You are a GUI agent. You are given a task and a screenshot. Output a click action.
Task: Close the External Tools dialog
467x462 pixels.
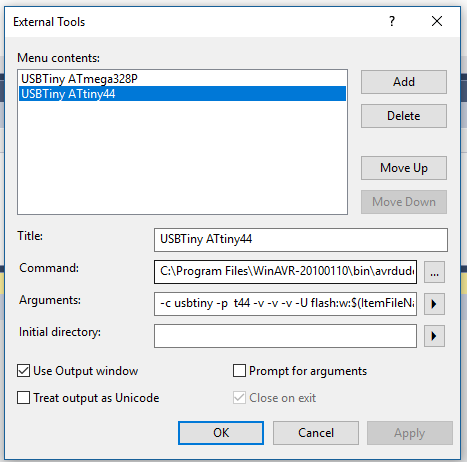coord(437,21)
